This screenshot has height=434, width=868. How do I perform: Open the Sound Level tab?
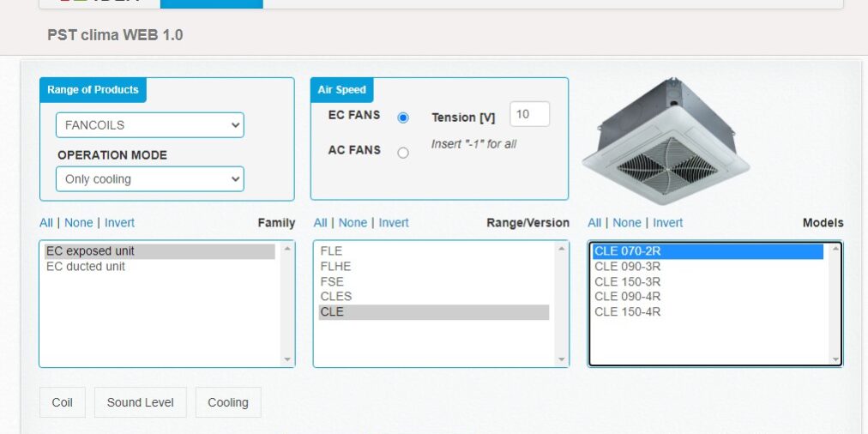[x=140, y=402]
